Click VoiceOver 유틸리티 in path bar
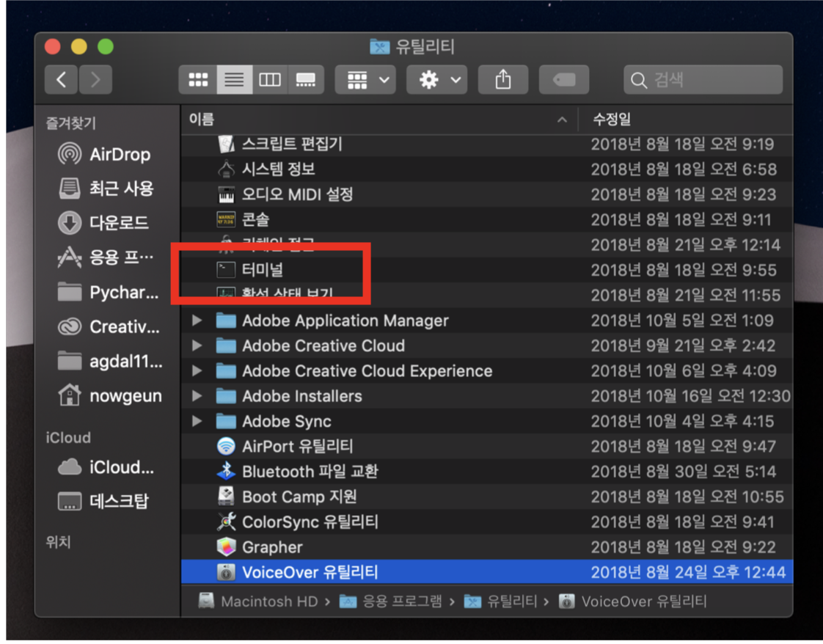Viewport: 823px width, 644px height. point(633,601)
